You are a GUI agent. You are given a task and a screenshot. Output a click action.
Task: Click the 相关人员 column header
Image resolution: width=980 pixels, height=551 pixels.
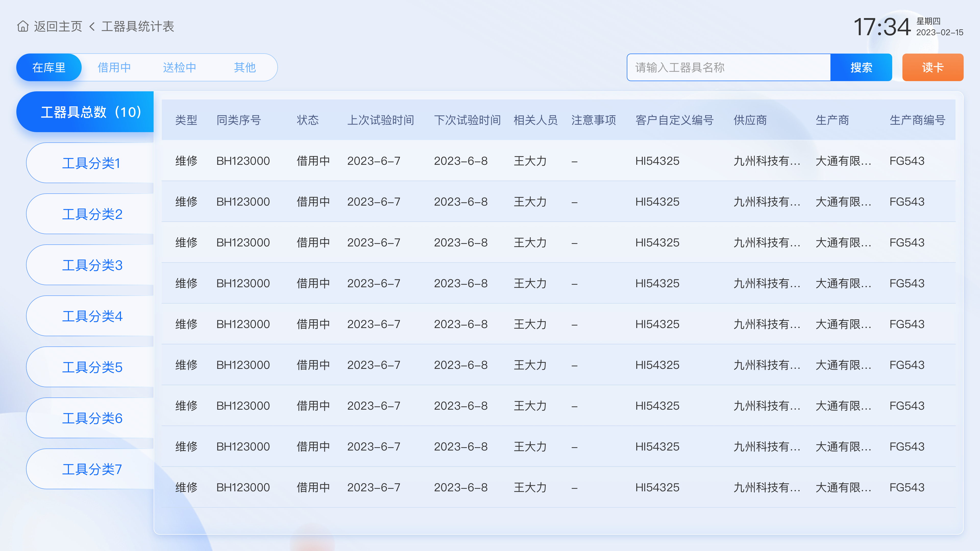pos(536,120)
